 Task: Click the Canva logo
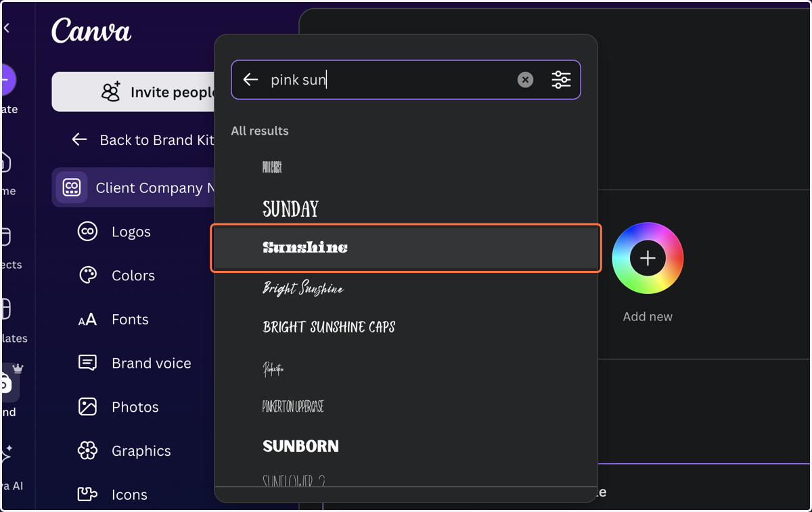point(91,31)
